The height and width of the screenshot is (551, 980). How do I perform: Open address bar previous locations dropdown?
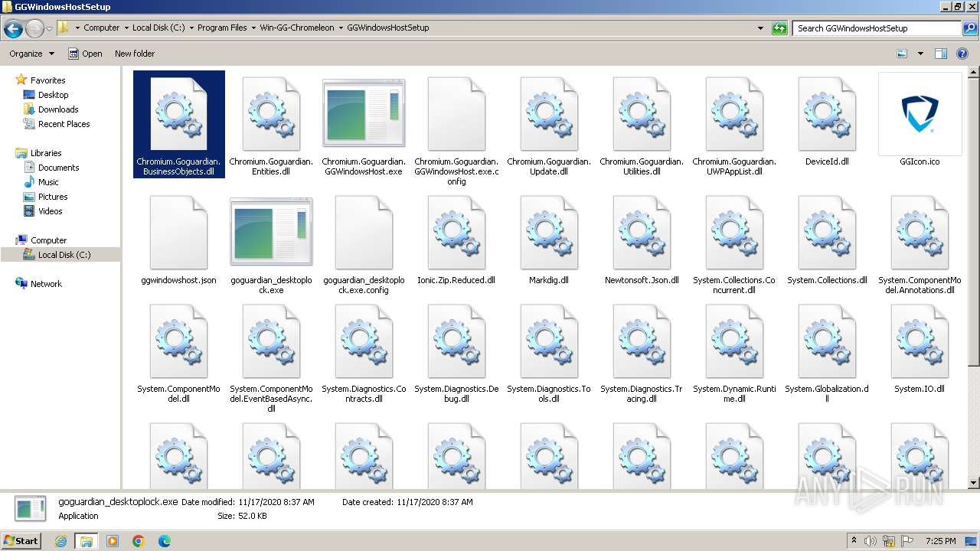760,28
